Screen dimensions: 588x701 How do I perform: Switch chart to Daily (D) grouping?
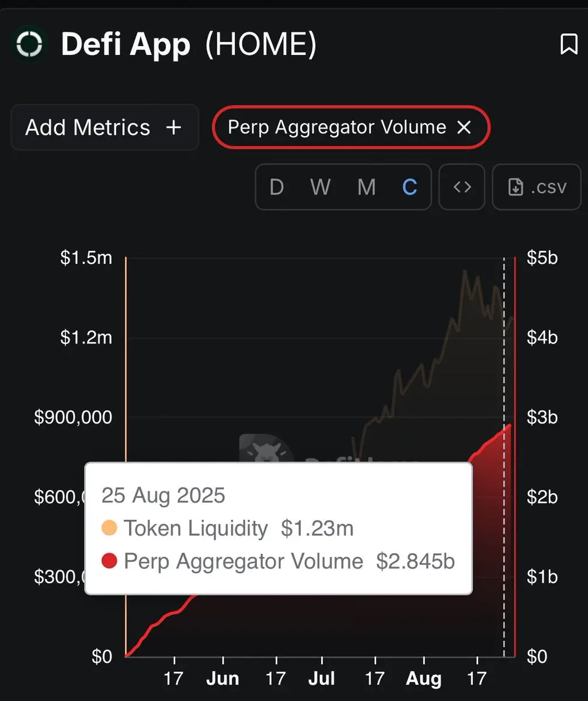(277, 187)
